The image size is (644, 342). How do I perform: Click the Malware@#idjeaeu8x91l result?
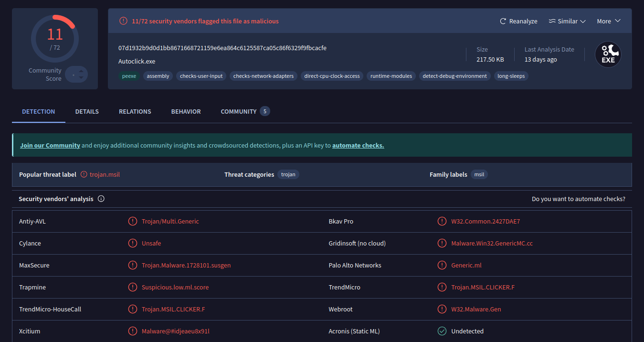pyautogui.click(x=176, y=331)
